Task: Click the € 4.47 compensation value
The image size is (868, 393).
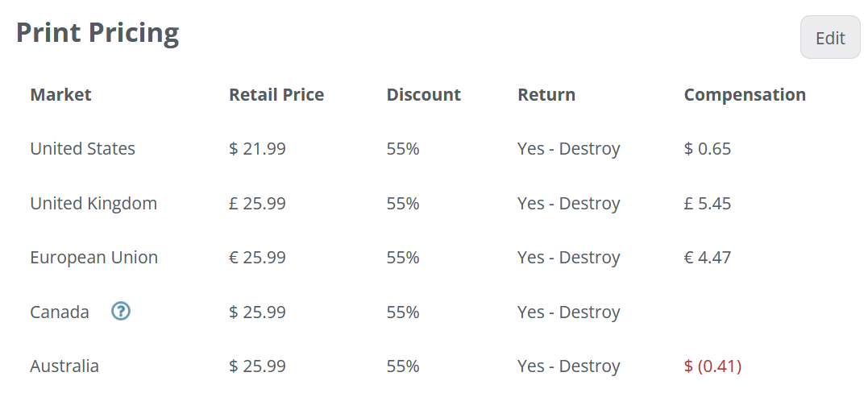Action: tap(708, 258)
